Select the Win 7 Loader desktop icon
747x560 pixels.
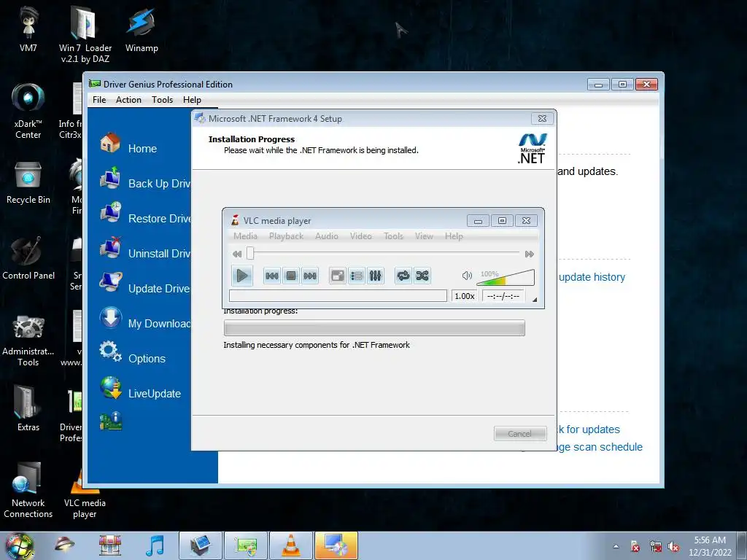coord(85,34)
